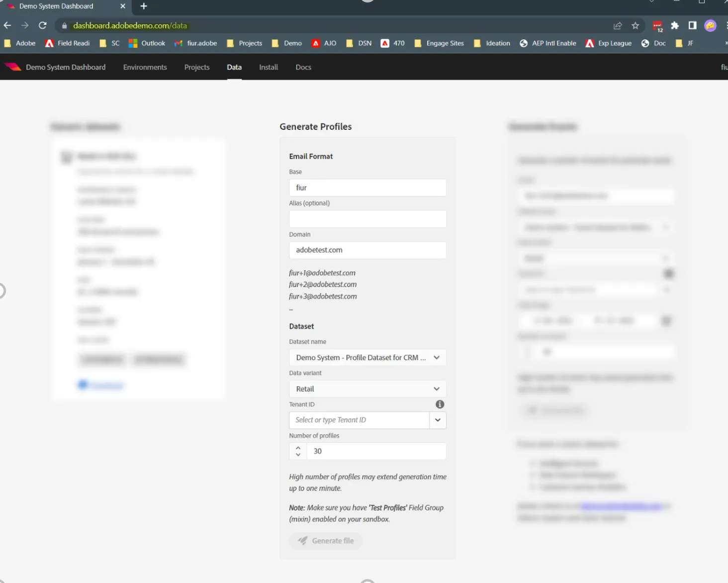
Task: Decrease the Number of profiles value
Action: coord(298,455)
